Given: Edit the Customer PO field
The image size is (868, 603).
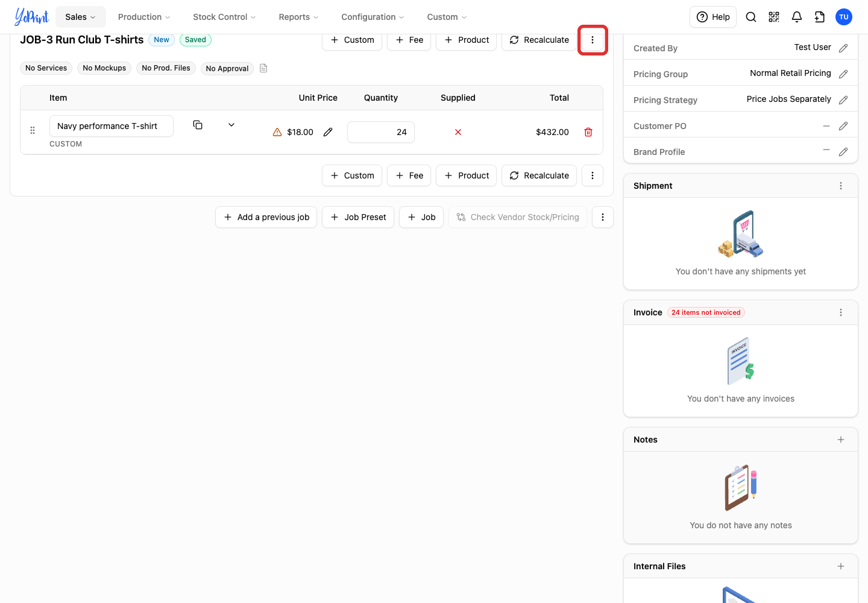Looking at the screenshot, I should [843, 126].
